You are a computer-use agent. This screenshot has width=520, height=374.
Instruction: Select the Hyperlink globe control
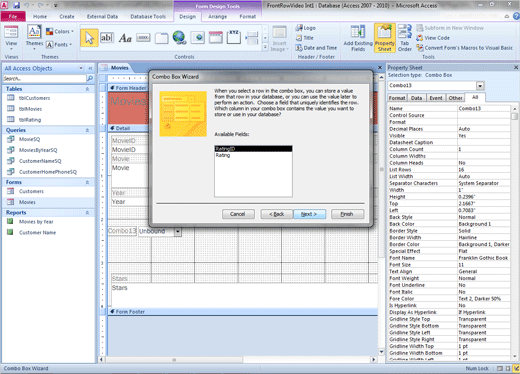[179, 38]
